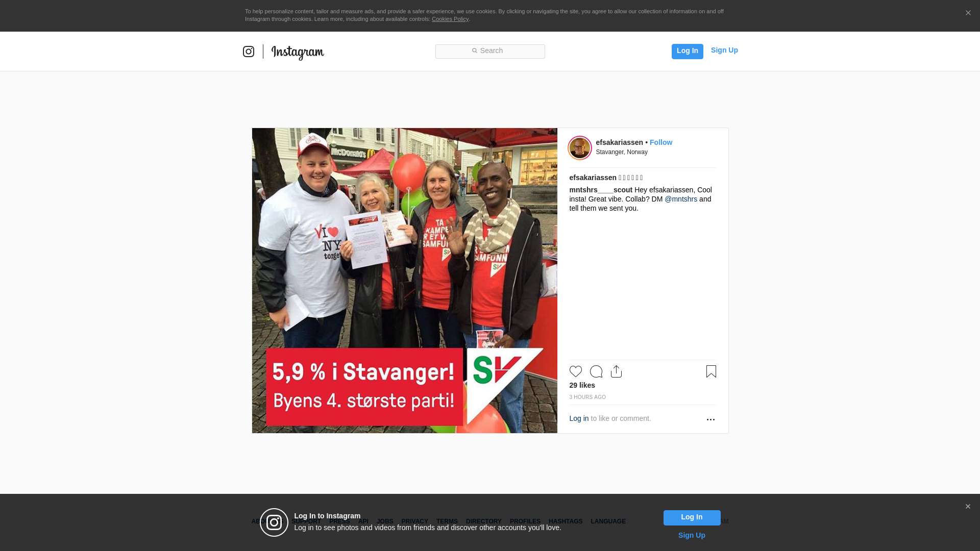
Task: Open the DIRECTORY footer link
Action: (483, 521)
